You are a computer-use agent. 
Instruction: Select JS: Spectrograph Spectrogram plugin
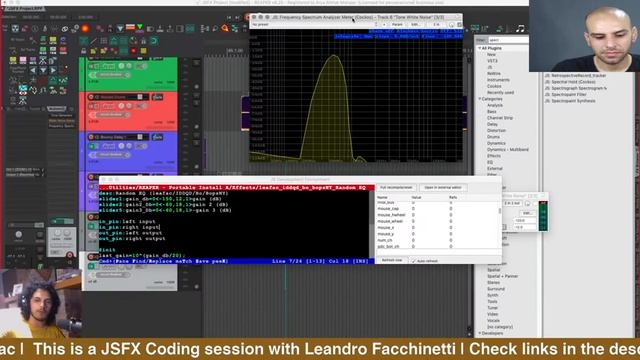pyautogui.click(x=576, y=88)
